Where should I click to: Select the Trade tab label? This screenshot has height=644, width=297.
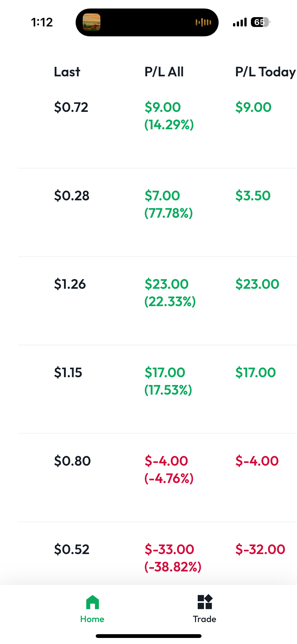pos(205,619)
